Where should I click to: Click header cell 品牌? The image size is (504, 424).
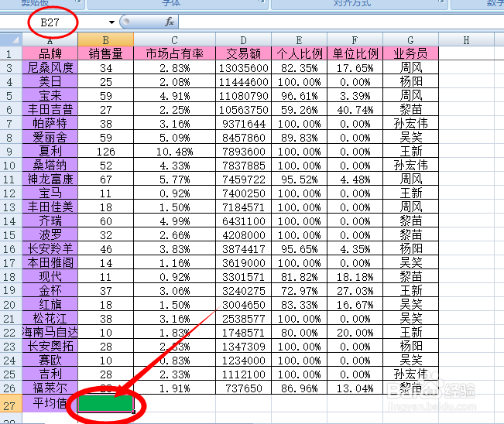[50, 53]
